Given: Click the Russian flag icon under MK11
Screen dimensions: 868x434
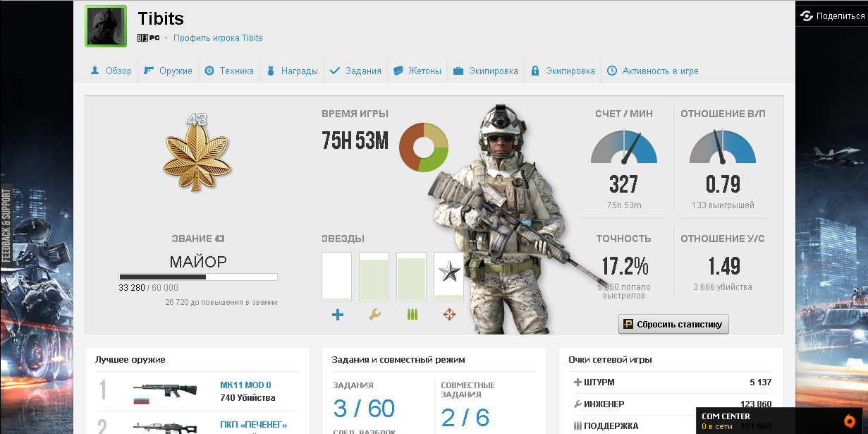Looking at the screenshot, I should coord(141,400).
